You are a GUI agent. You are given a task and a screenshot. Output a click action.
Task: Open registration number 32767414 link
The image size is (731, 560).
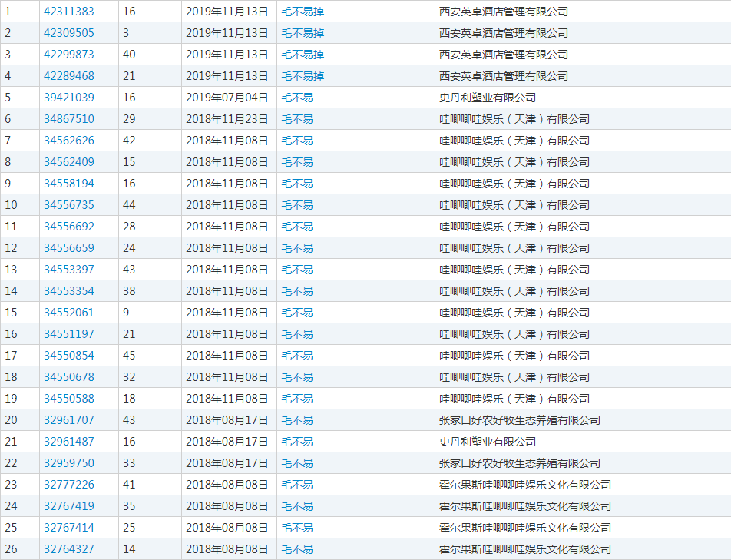coord(69,528)
